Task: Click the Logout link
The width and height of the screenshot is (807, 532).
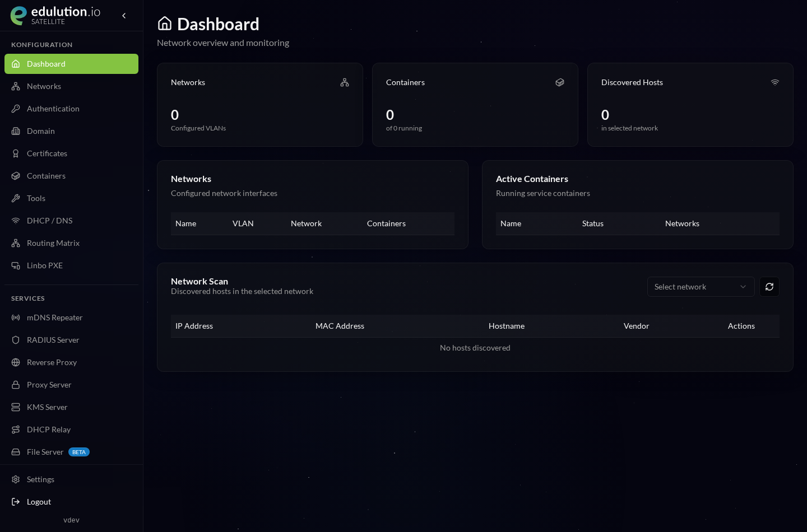Action: (x=71, y=502)
